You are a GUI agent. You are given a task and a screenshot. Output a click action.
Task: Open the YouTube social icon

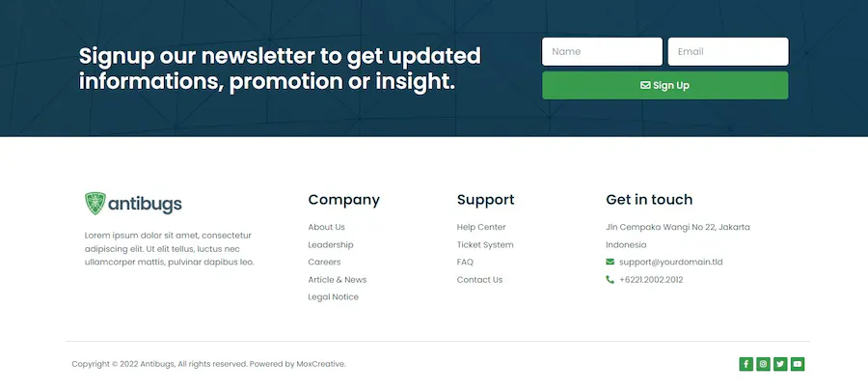coord(798,364)
